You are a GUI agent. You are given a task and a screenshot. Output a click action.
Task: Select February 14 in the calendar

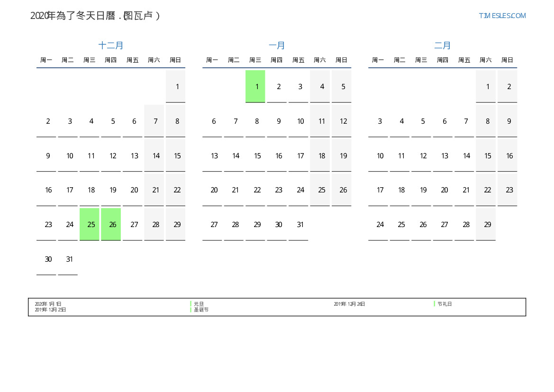[464, 155]
